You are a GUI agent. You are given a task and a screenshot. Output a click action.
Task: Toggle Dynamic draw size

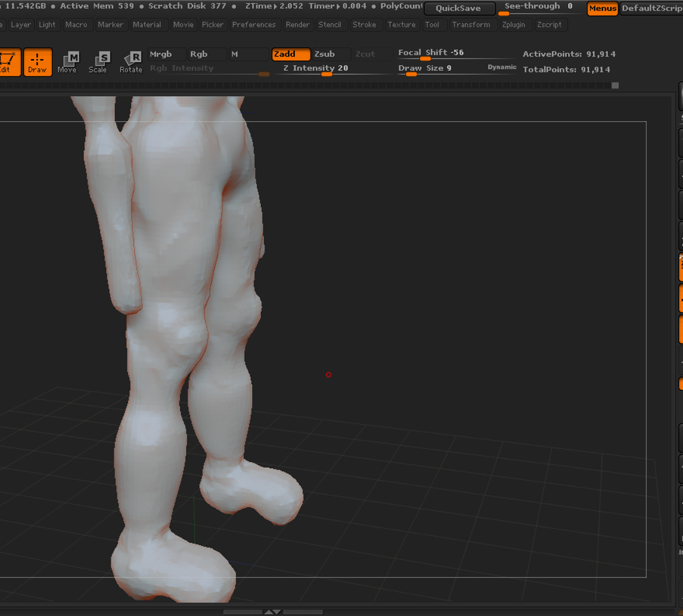tap(502, 67)
